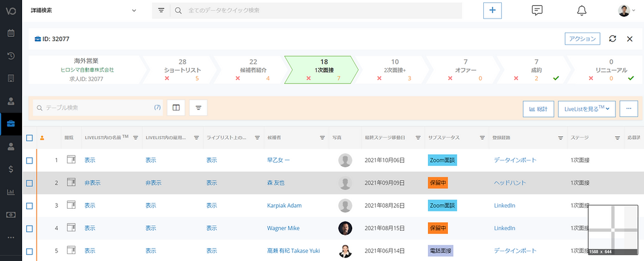Switch to the ショートリスト stage
The height and width of the screenshot is (261, 644).
pos(182,70)
